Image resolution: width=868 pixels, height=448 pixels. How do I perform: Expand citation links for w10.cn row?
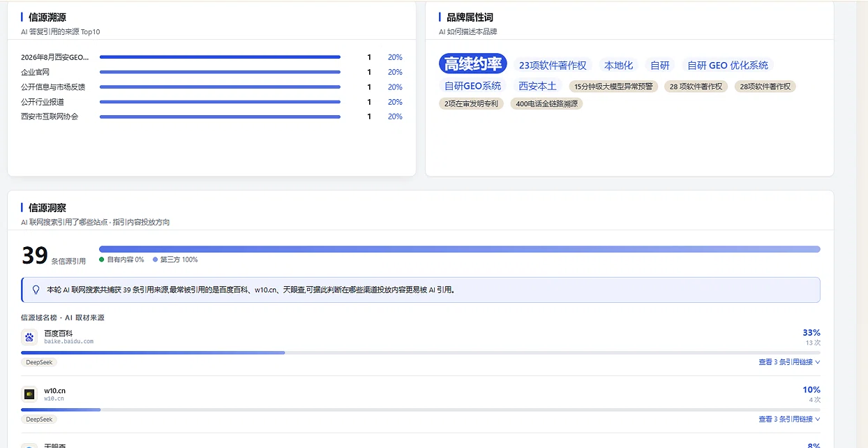coord(789,419)
